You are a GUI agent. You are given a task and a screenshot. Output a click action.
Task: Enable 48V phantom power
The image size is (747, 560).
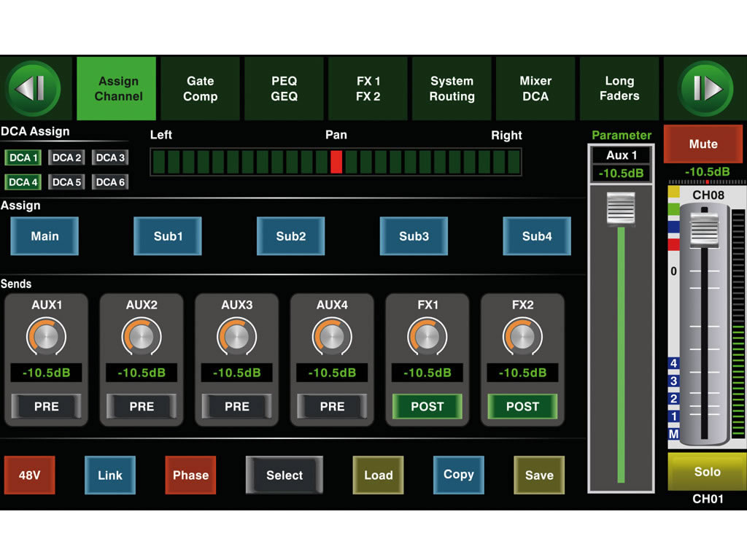29,475
